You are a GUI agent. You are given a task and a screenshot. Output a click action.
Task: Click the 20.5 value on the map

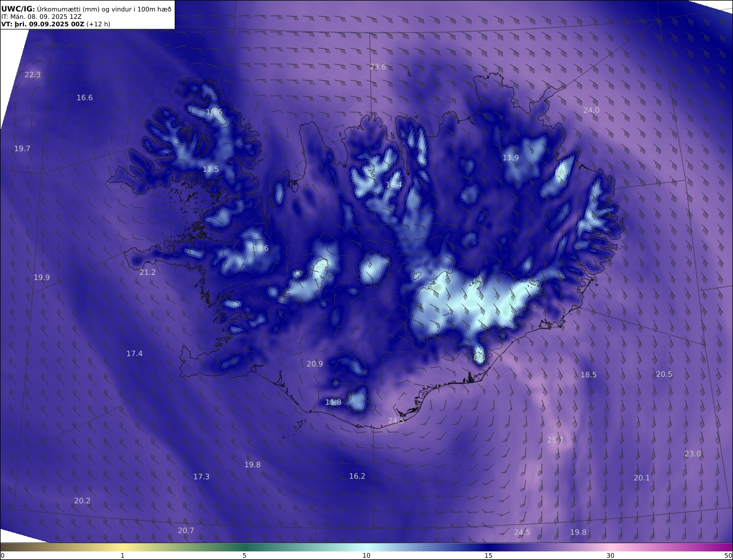(x=664, y=374)
